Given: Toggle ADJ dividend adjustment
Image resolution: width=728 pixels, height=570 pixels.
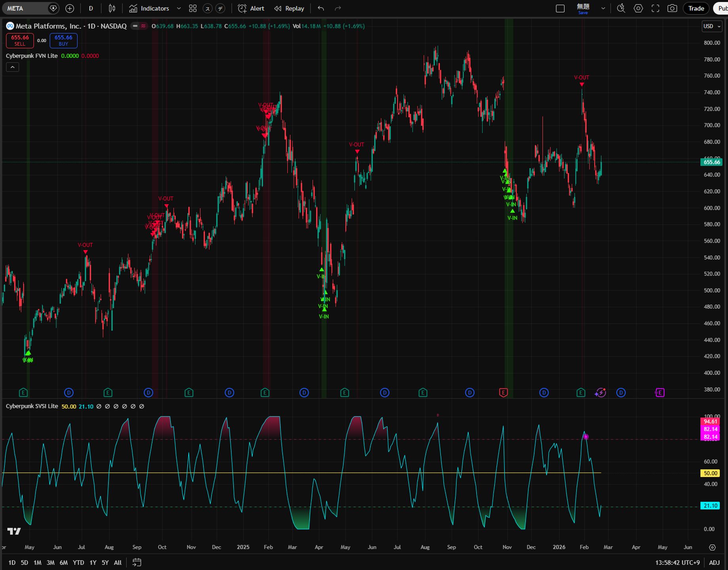Looking at the screenshot, I should click(x=714, y=562).
